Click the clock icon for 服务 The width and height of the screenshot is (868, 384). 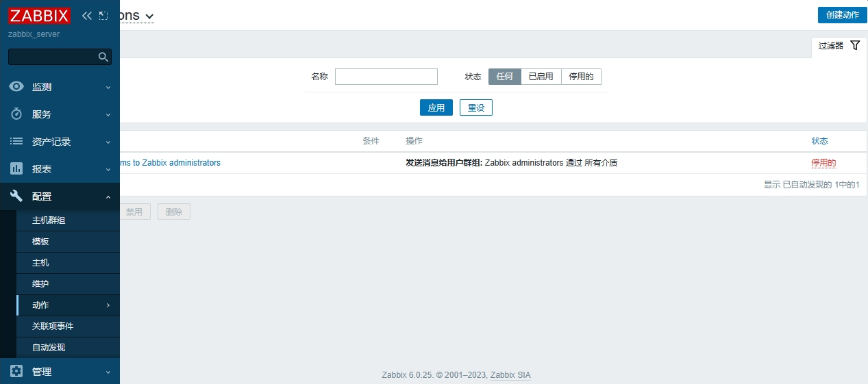click(x=16, y=114)
